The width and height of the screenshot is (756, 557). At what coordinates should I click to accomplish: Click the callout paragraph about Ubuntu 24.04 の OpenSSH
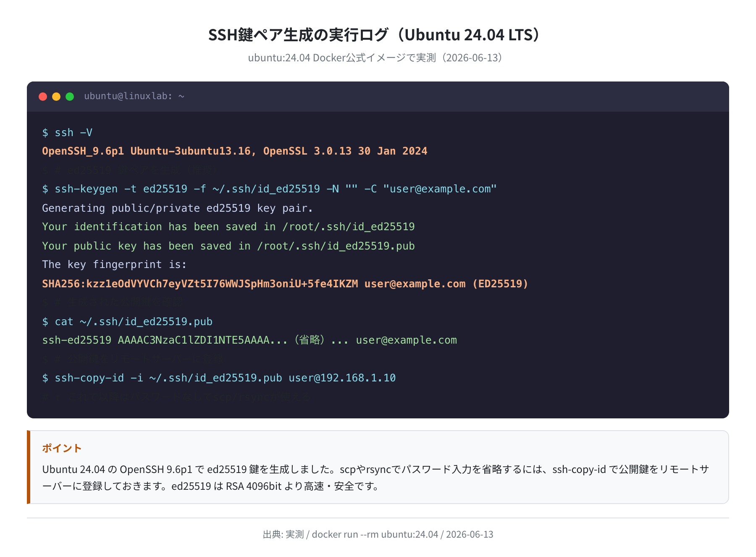point(376,478)
